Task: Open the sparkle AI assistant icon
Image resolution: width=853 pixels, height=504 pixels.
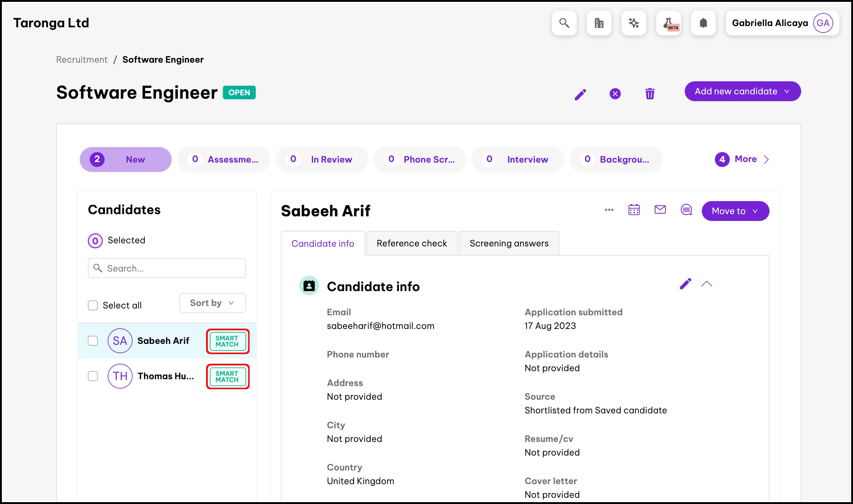Action: [634, 23]
